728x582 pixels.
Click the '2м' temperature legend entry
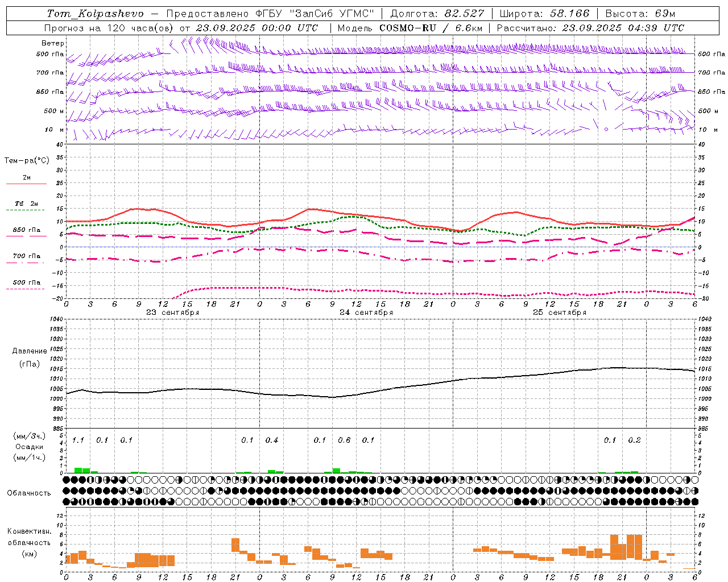point(27,178)
